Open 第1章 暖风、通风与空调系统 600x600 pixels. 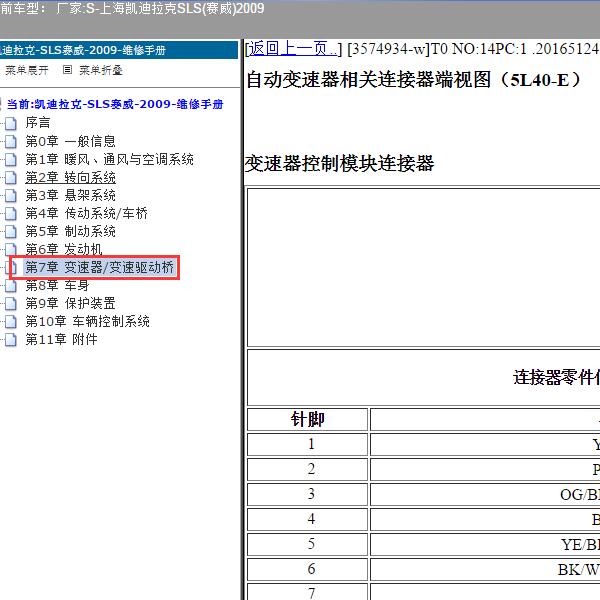point(109,159)
